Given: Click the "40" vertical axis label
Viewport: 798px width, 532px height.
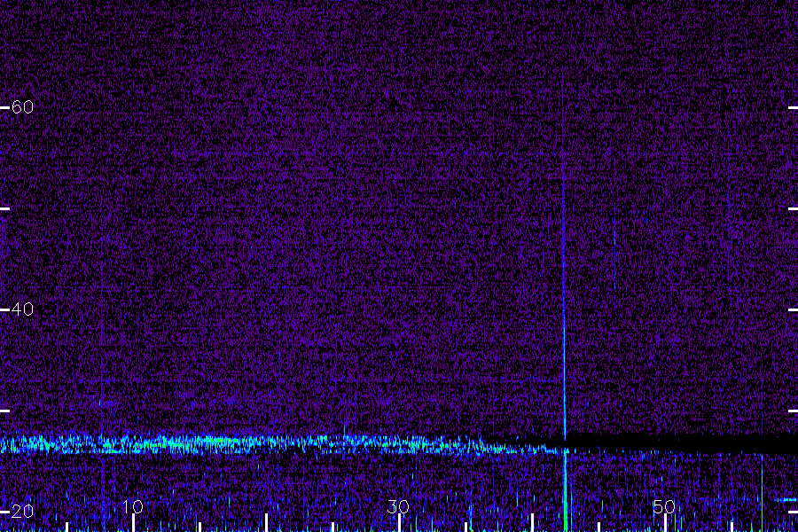Looking at the screenshot, I should (22, 309).
